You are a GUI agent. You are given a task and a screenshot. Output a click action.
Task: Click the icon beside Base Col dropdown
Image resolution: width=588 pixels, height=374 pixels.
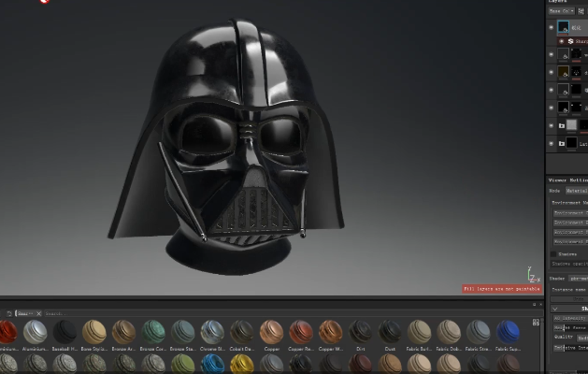581,11
